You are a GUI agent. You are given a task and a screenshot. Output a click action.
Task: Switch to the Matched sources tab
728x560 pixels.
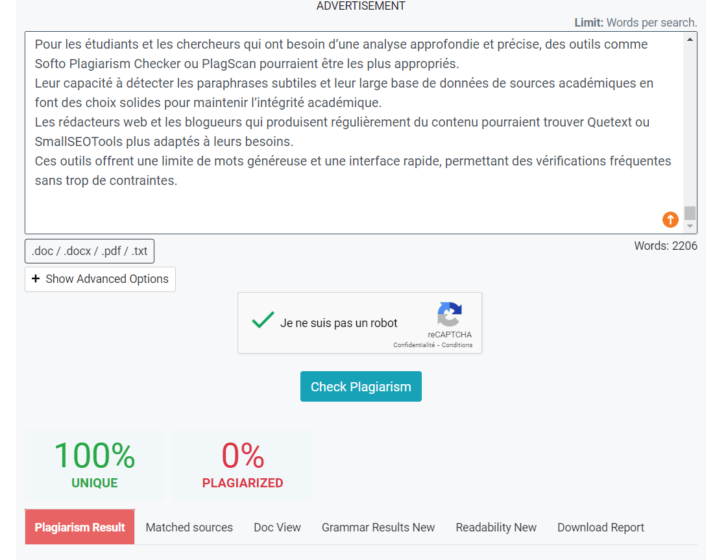click(189, 528)
